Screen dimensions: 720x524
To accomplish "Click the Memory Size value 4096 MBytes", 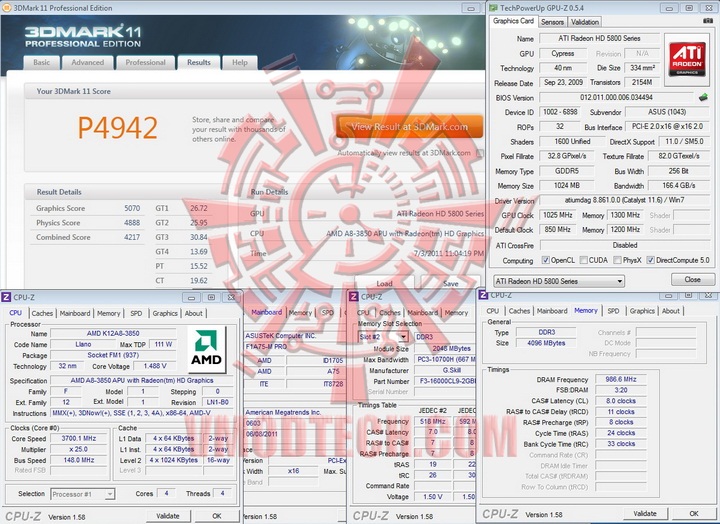I will coord(546,343).
